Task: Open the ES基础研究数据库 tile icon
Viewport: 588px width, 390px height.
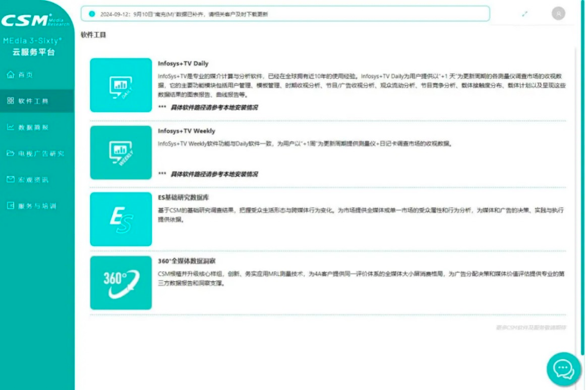Action: pos(121,219)
